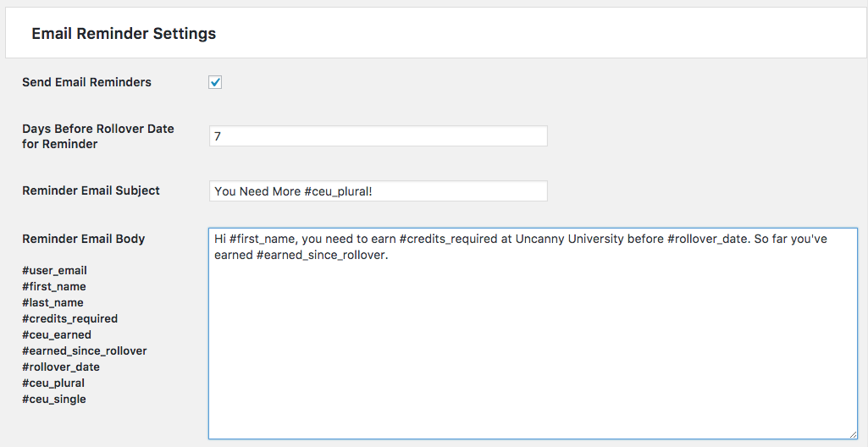Click the Send Email Reminders label
This screenshot has height=447, width=868.
(x=86, y=82)
